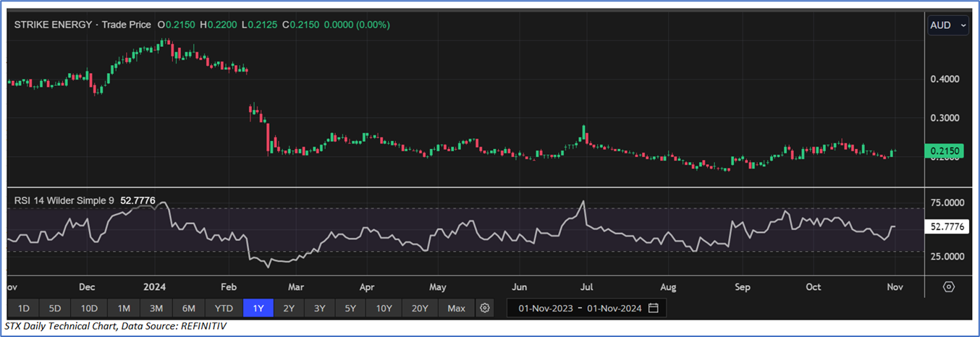Open chart settings hexagon icon at bottom right
Image resolution: width=980 pixels, height=337 pixels.
949,286
